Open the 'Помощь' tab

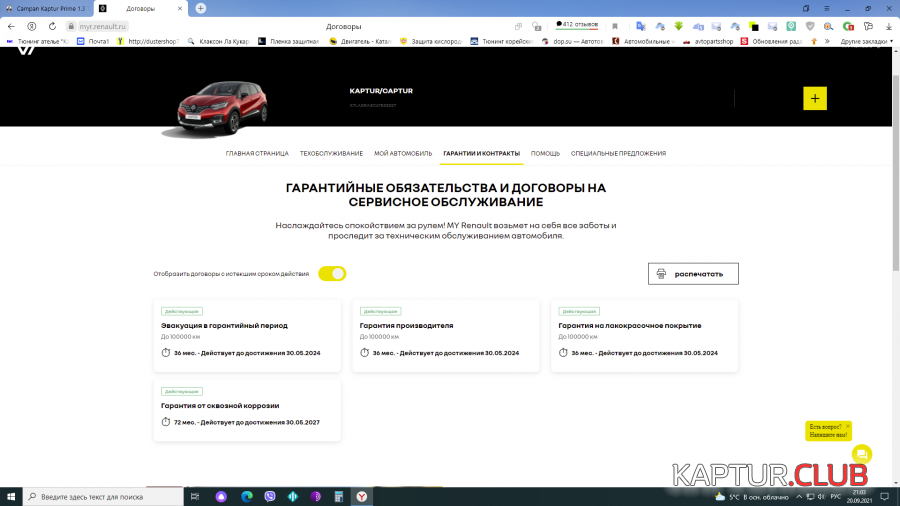pyautogui.click(x=545, y=153)
